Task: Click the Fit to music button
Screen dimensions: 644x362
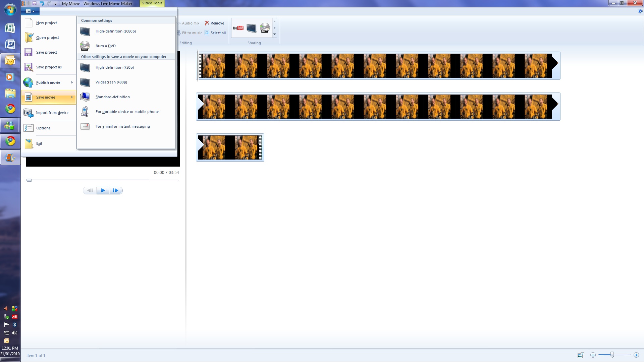Action: 190,33
